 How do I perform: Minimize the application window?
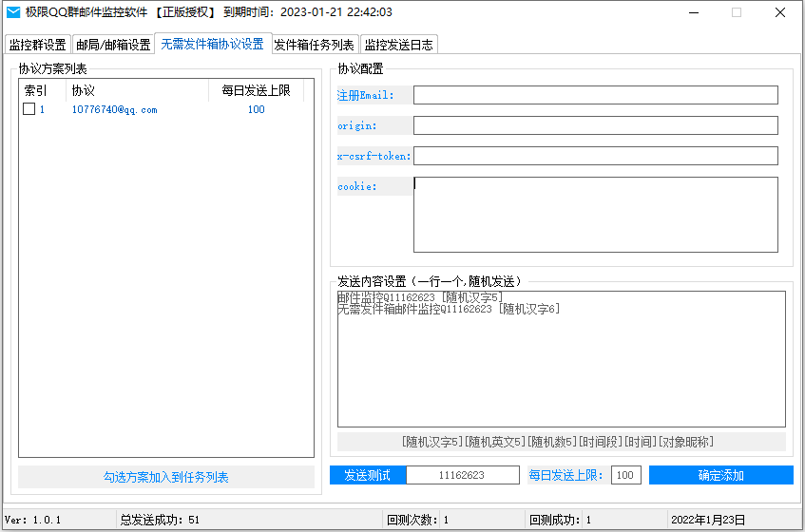[694, 12]
